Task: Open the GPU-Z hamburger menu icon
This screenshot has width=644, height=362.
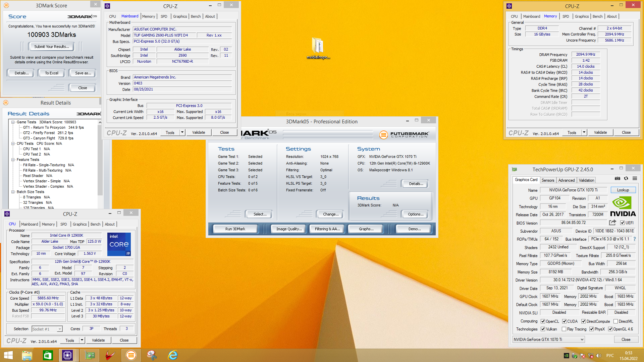Action: [x=635, y=179]
